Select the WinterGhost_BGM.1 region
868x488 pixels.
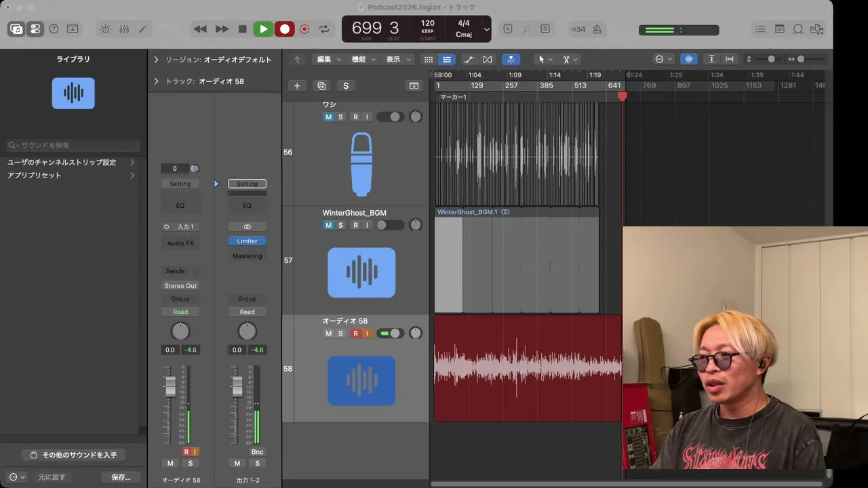517,260
